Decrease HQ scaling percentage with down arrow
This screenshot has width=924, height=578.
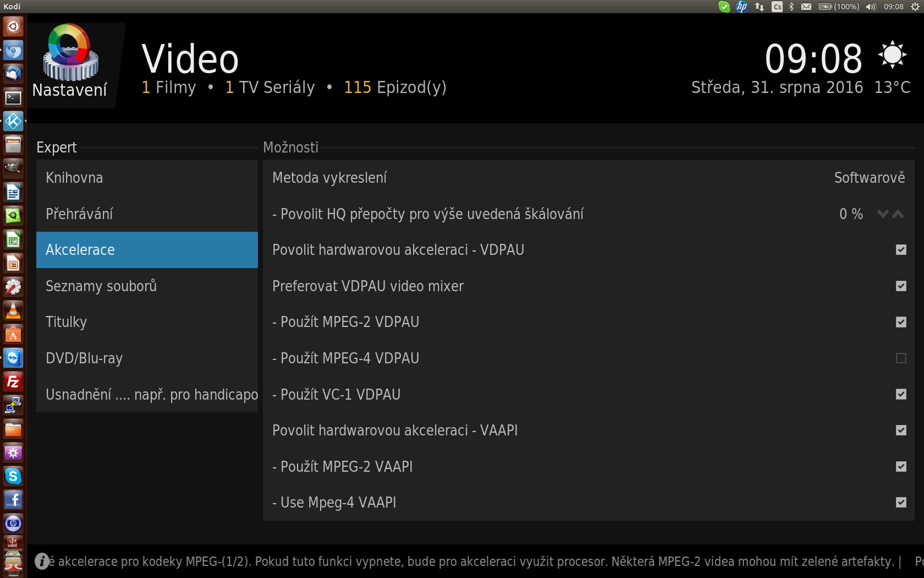[883, 214]
